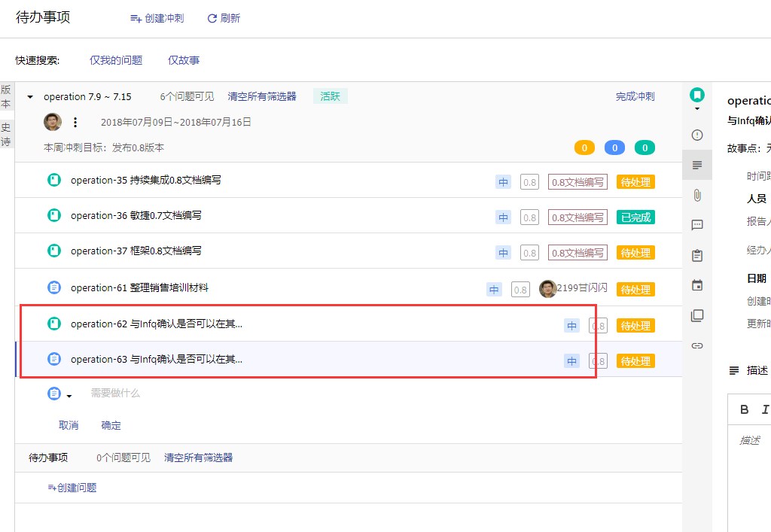Click the 待处理 status of operation-61
This screenshot has height=532, width=771.
[635, 290]
